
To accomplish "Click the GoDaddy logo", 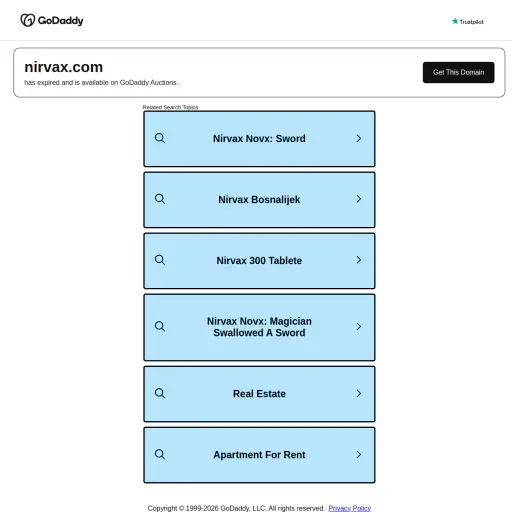I will pos(52,20).
